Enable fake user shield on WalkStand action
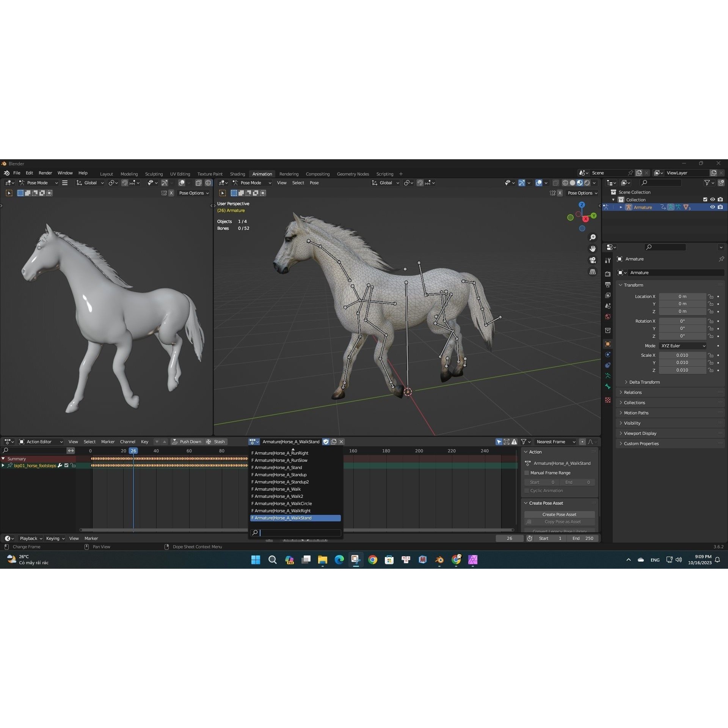The width and height of the screenshot is (728, 728). (x=325, y=442)
